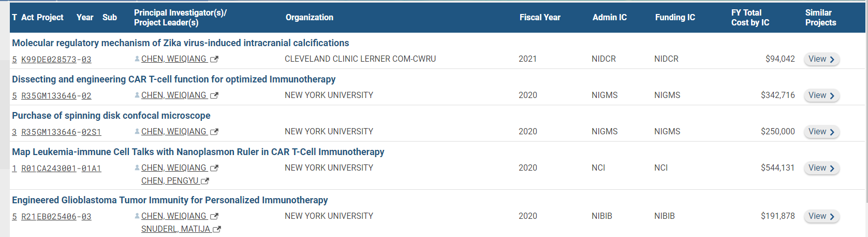View similar projects for $342,716 NIGMS grant
The height and width of the screenshot is (237, 868).
point(821,95)
